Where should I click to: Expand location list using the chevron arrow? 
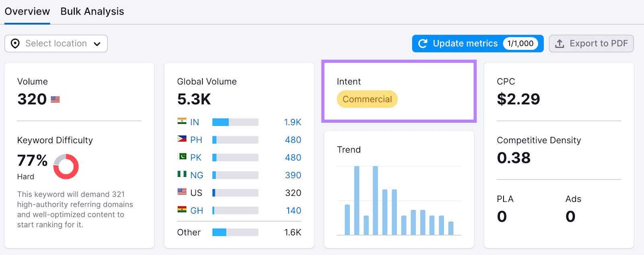point(97,44)
